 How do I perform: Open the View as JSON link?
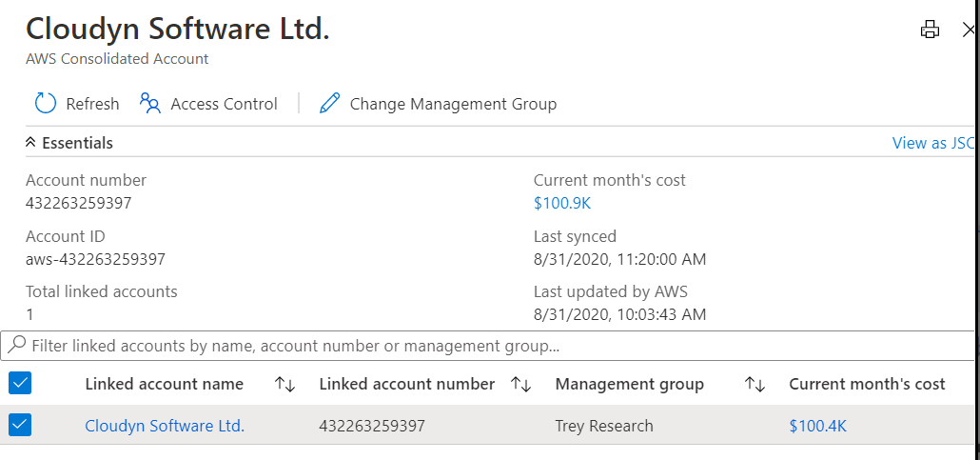click(x=932, y=143)
